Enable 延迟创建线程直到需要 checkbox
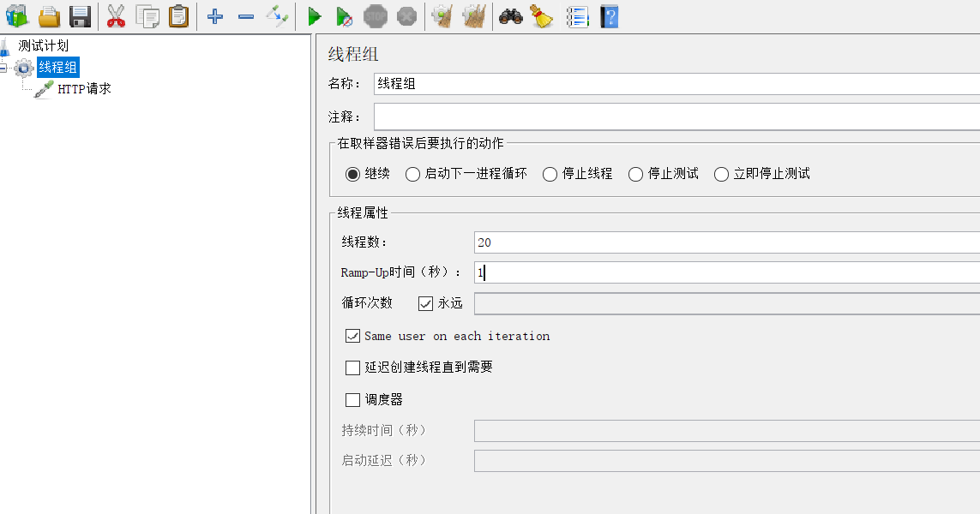 (352, 368)
